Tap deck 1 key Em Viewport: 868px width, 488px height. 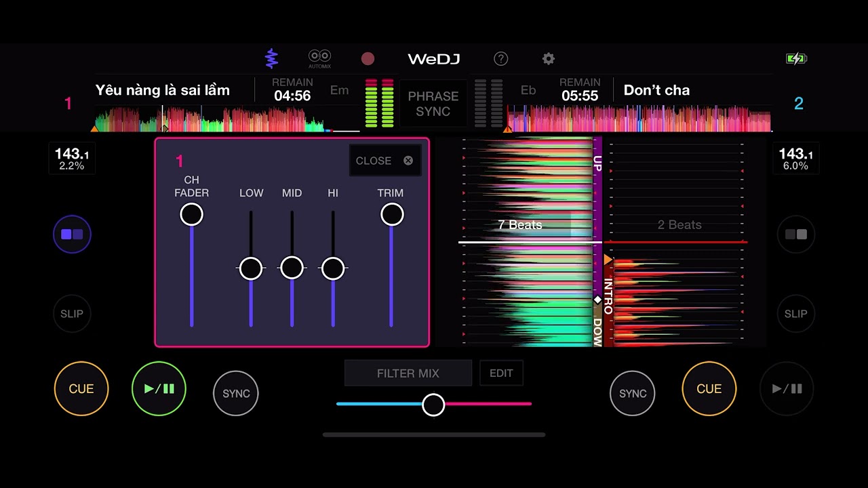click(339, 90)
